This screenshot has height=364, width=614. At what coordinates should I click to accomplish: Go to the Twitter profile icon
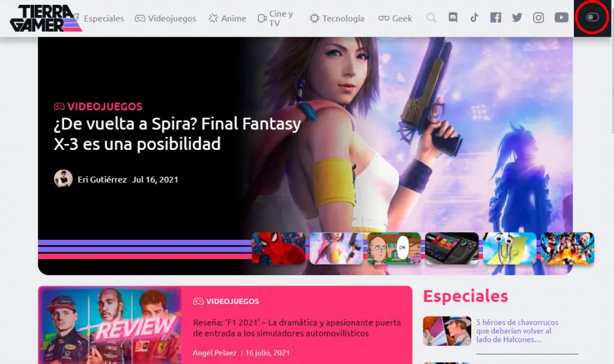coord(517,18)
